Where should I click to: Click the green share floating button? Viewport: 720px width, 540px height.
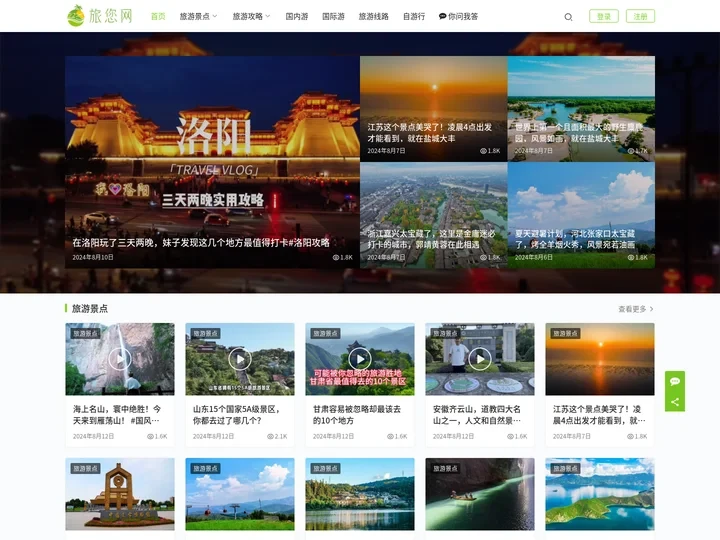(675, 402)
